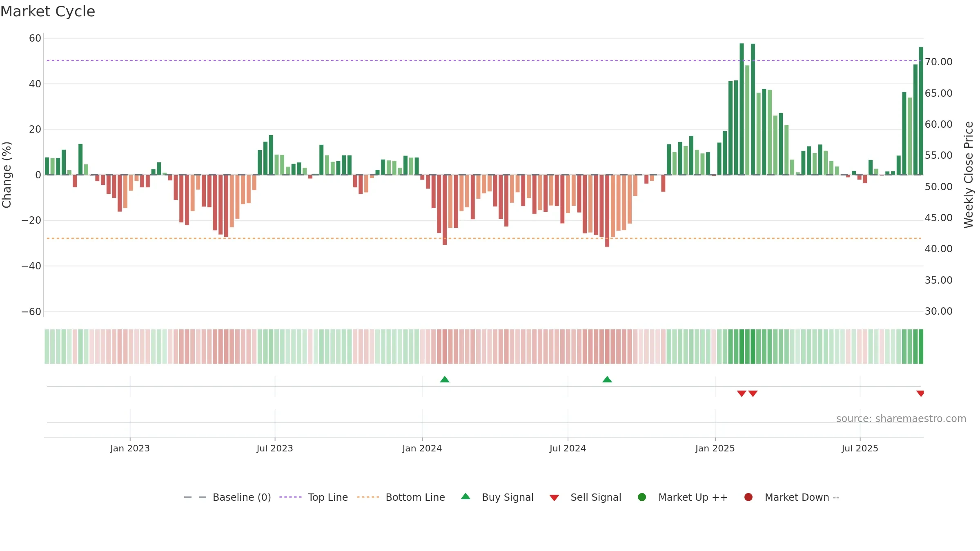Screen dimensions: 980x551
Task: Click the red Sell Signal triangle in legend
Action: pyautogui.click(x=554, y=498)
